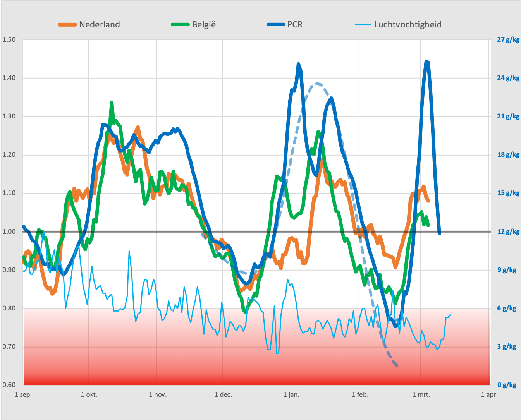Click the green België peak in mid-October
521x420 pixels.
tap(112, 103)
